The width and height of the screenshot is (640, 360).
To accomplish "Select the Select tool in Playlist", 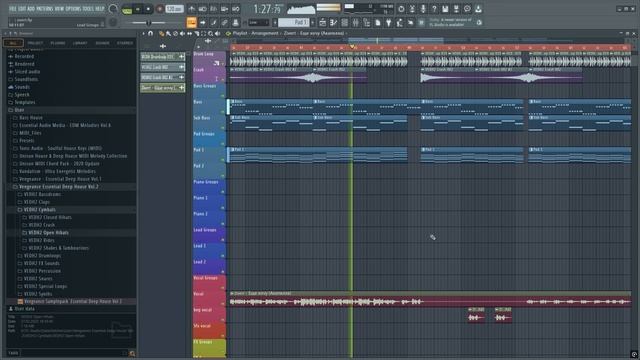I will 203,33.
